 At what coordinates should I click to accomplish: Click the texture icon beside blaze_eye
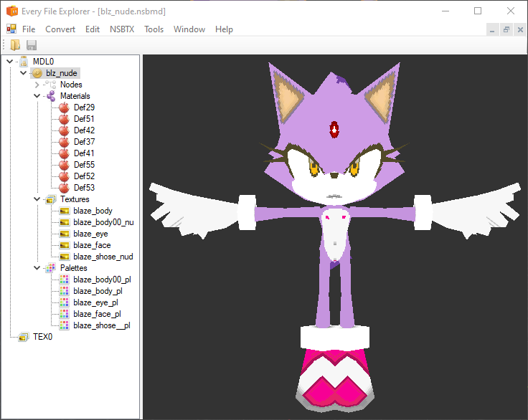65,234
